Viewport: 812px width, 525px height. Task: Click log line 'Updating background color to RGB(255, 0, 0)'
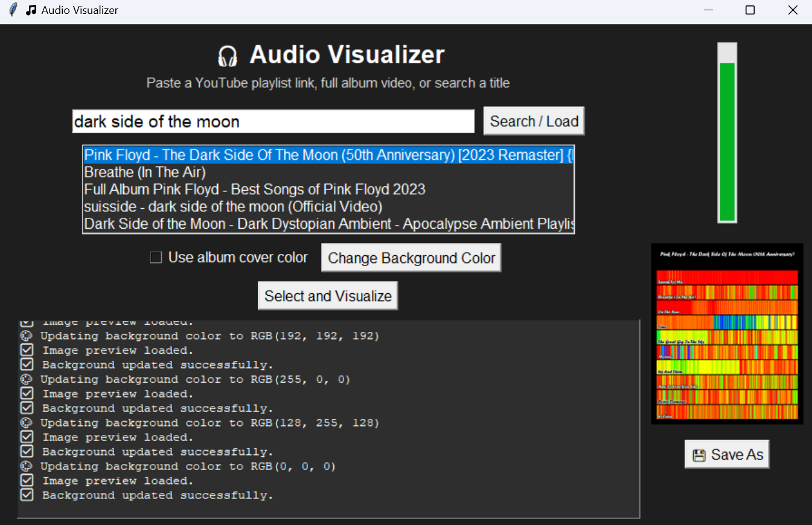click(196, 380)
